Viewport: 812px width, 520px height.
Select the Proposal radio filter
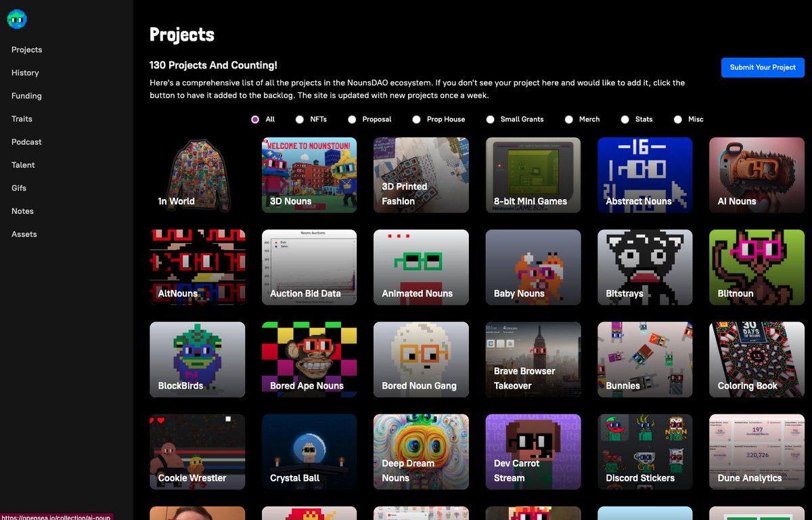click(x=352, y=119)
